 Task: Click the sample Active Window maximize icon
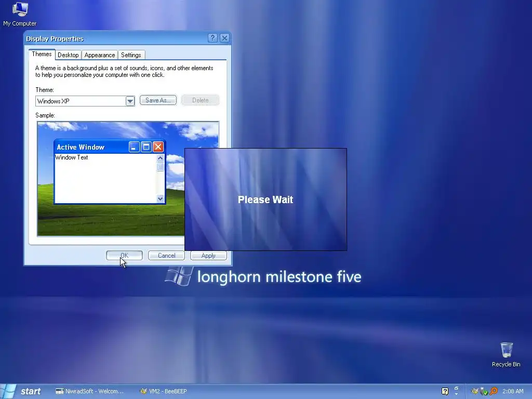pos(146,147)
